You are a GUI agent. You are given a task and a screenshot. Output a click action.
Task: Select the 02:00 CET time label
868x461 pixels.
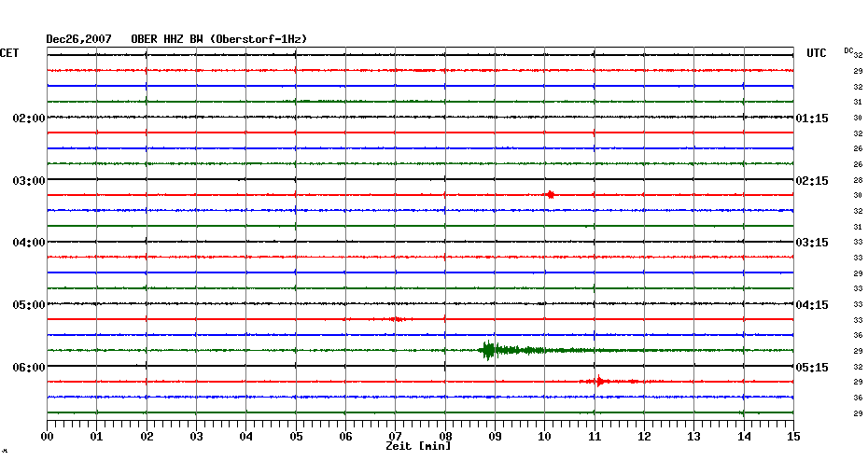(29, 119)
